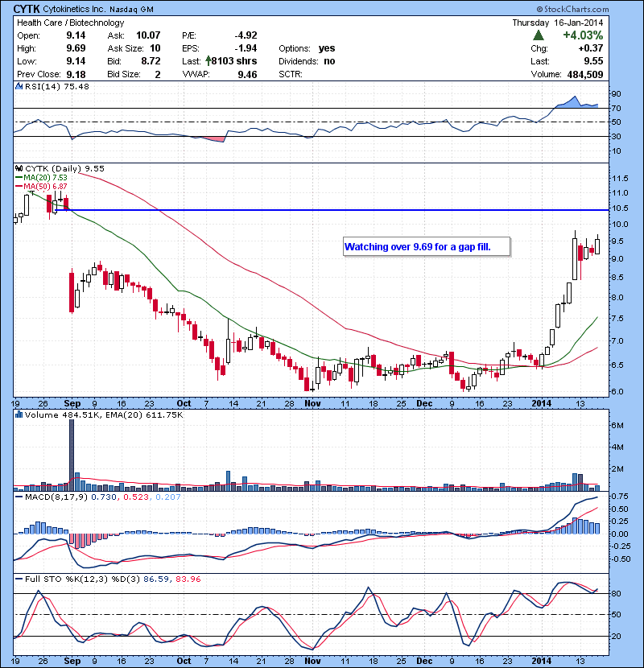Click the candlestick icon beside CYTK (Daily)
The height and width of the screenshot is (668, 644).
point(19,168)
